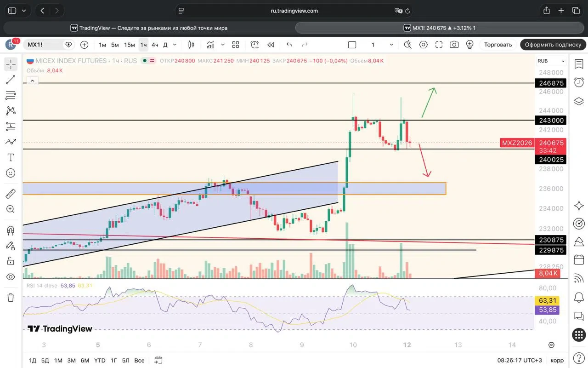Activate the zoom in tool
This screenshot has height=368, width=588.
click(x=11, y=209)
